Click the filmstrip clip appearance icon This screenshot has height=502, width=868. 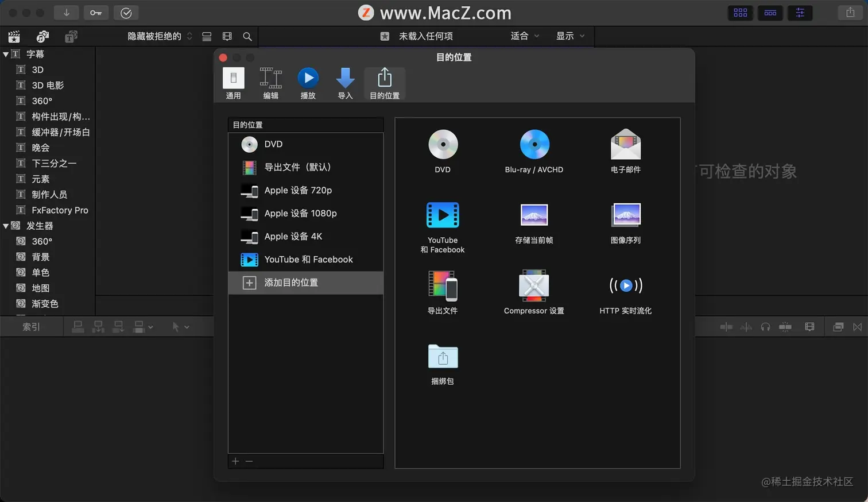227,36
